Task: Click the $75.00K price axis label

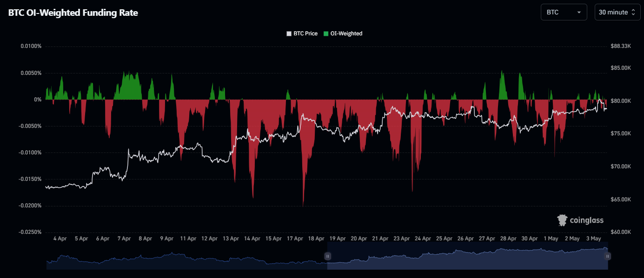Action: tap(621, 133)
